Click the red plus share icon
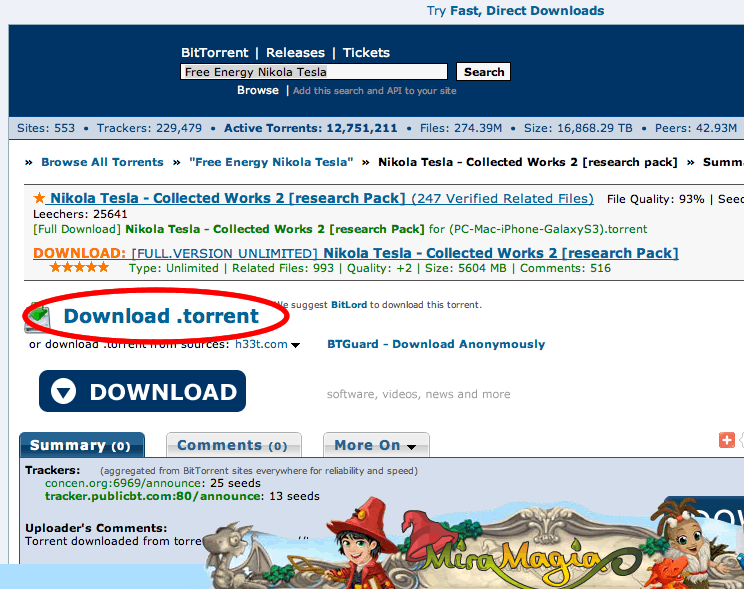744x589 pixels. (726, 440)
